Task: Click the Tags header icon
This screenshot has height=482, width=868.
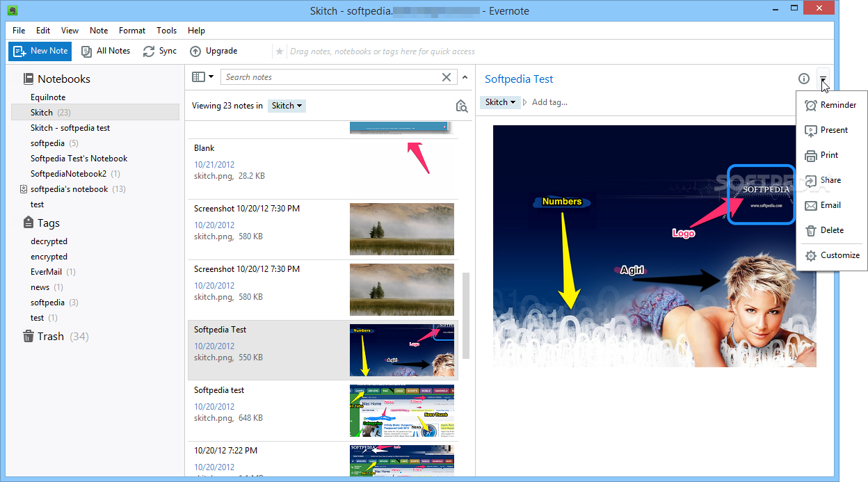Action: pyautogui.click(x=29, y=223)
